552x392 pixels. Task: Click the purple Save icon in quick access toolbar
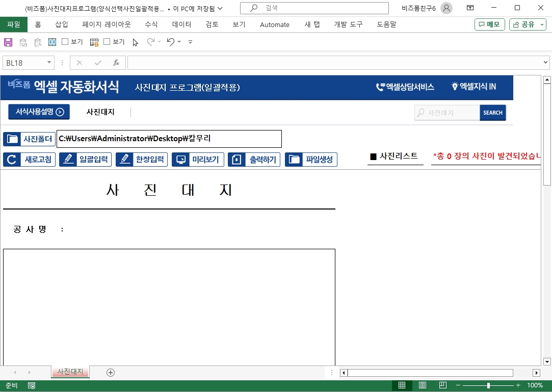coord(8,42)
